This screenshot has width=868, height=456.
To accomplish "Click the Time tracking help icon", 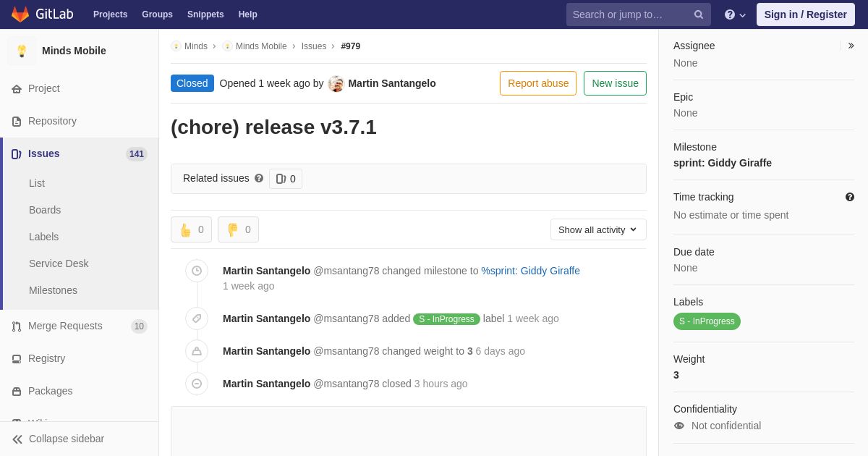I will click(x=850, y=197).
